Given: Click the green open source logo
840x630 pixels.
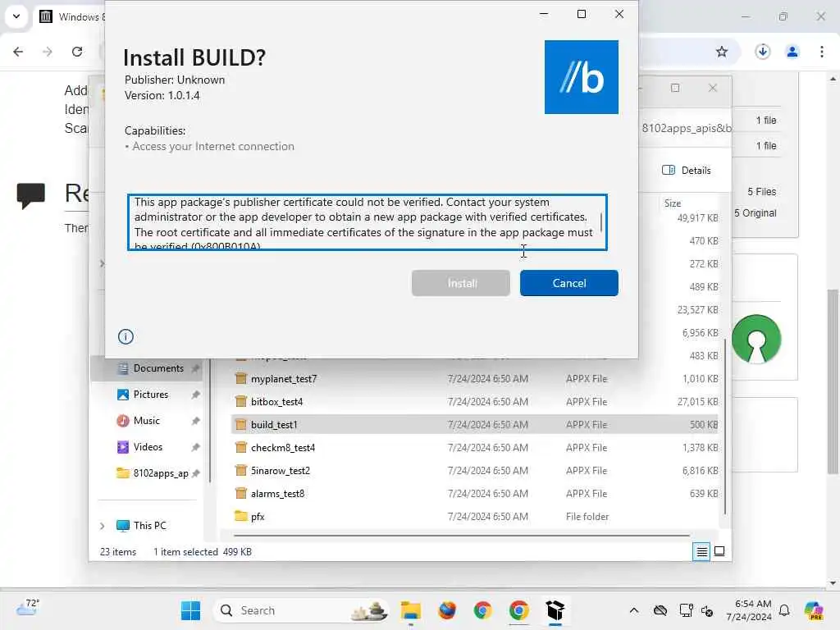Looking at the screenshot, I should tap(756, 339).
